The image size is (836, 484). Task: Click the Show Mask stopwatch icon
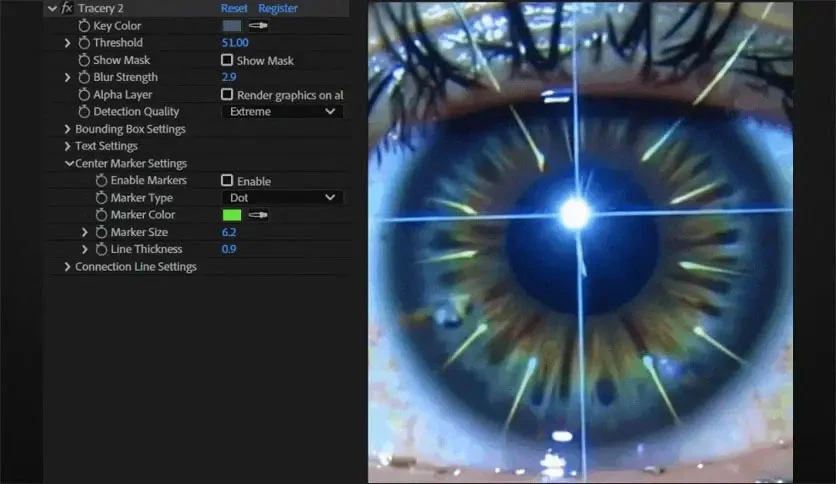coord(84,60)
